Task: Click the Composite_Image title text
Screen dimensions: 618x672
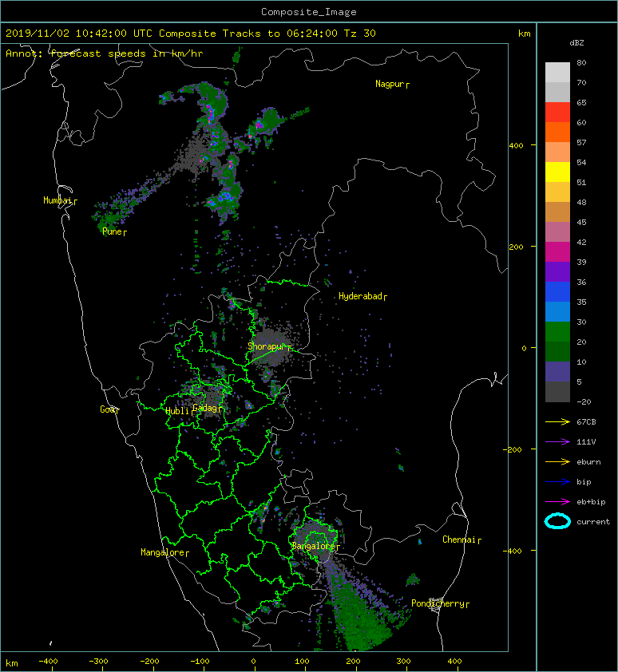Action: click(x=309, y=11)
